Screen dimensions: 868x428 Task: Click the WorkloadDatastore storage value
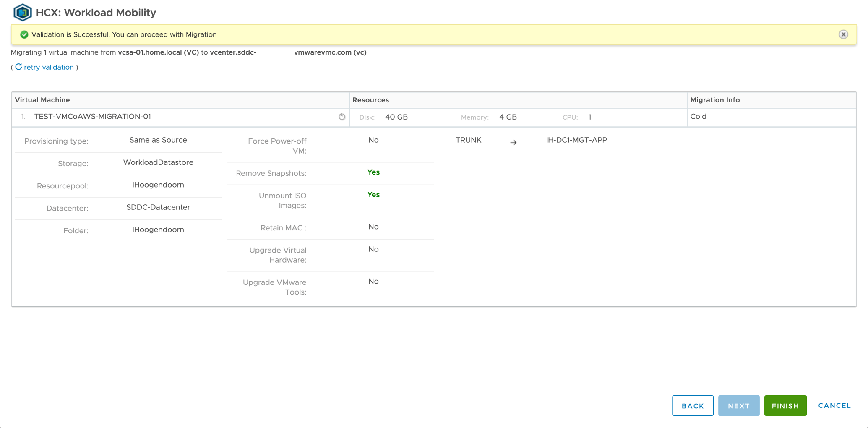click(x=158, y=162)
